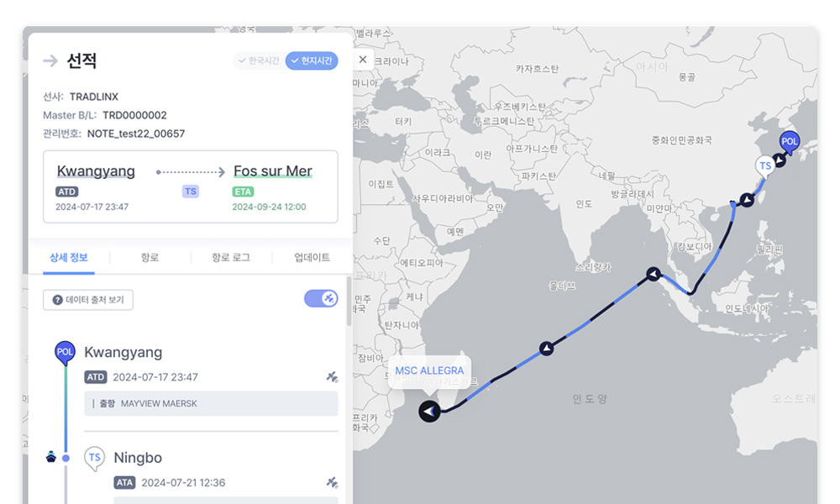Switch to 한국시간 time option

(259, 60)
